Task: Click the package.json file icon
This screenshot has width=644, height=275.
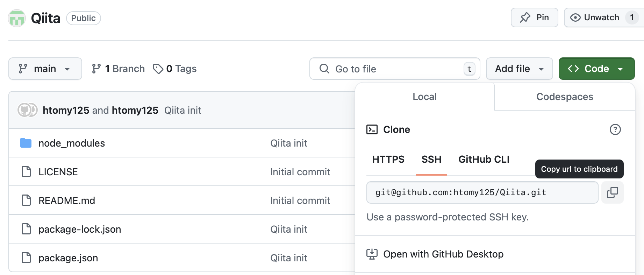Action: [x=26, y=258]
